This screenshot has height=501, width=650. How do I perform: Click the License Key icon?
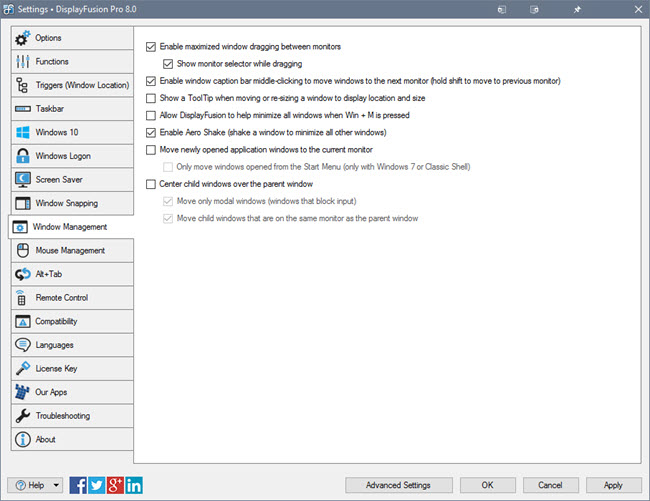point(23,368)
